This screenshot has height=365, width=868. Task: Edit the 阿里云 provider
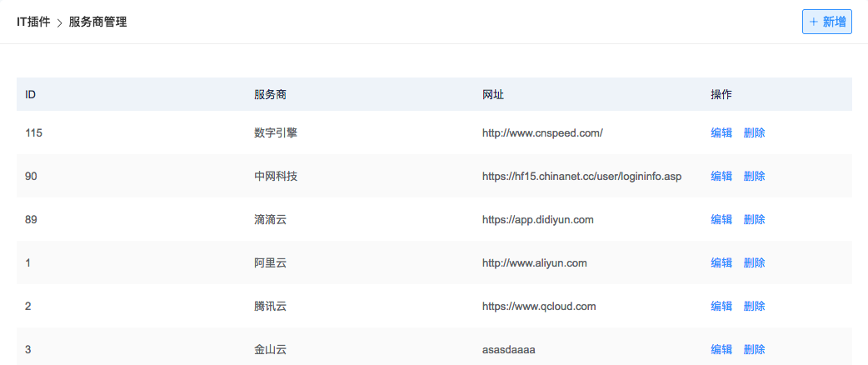pyautogui.click(x=721, y=262)
